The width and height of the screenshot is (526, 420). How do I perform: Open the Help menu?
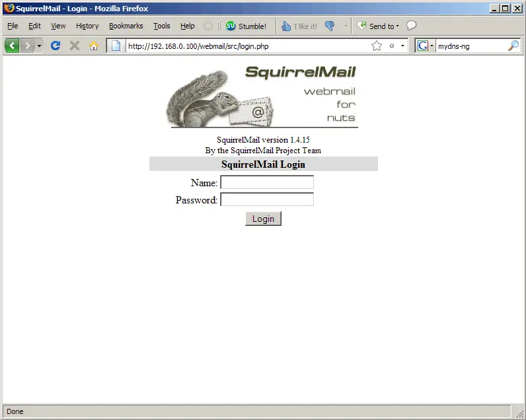pyautogui.click(x=187, y=26)
